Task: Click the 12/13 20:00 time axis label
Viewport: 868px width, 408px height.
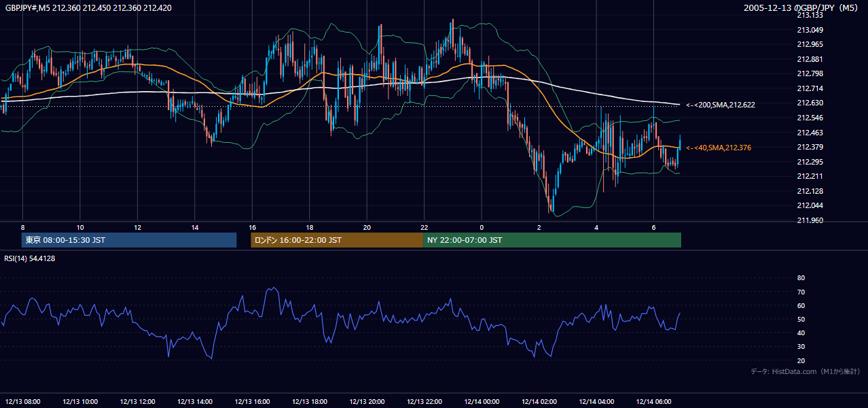Action: tap(367, 402)
